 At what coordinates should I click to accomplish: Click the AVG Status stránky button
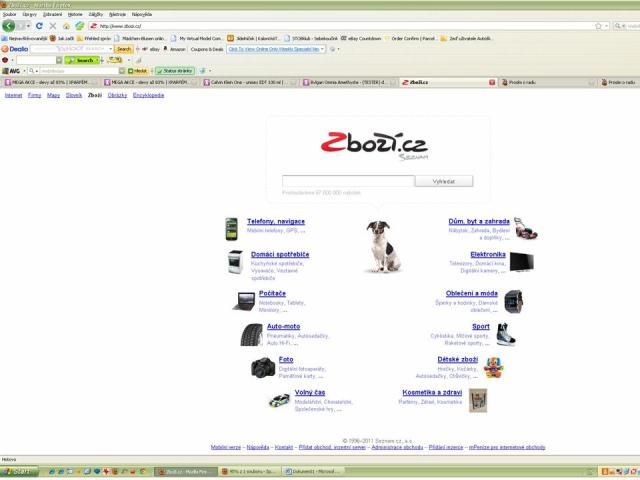click(175, 71)
